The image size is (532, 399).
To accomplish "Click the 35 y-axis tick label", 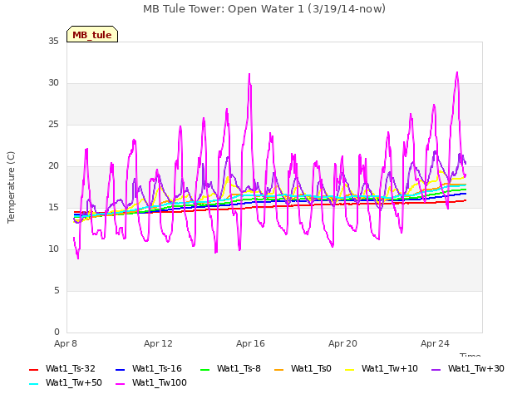I will click(x=53, y=42).
